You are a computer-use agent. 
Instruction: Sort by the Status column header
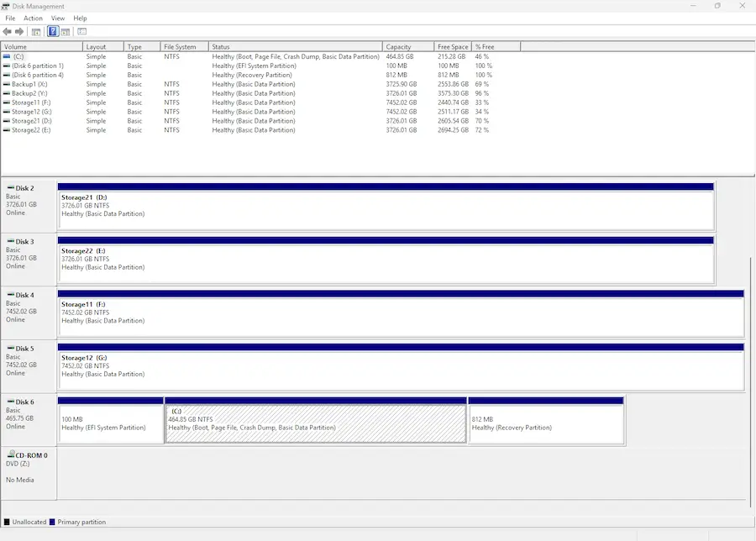[x=296, y=47]
